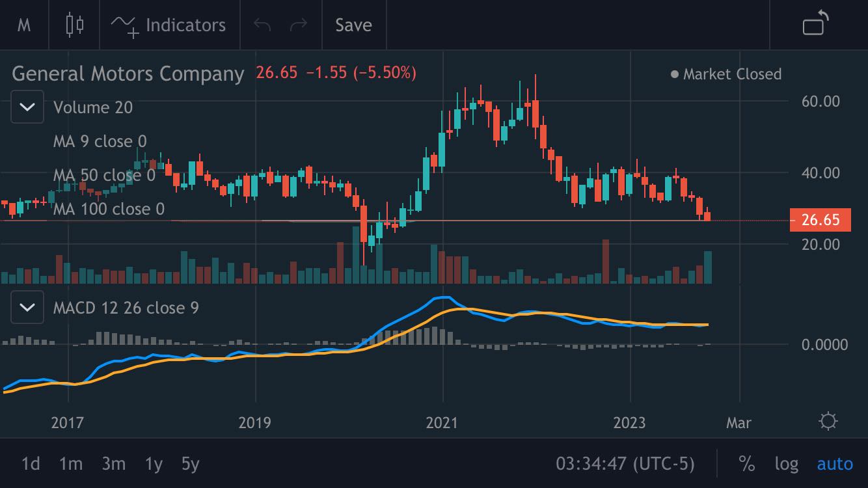Collapse the MACD indicator legend

tap(27, 307)
